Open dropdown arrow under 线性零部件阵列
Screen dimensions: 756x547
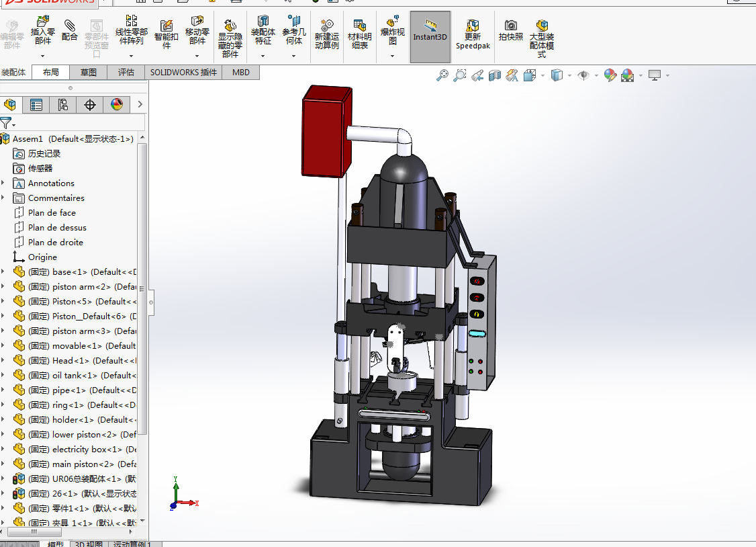tap(131, 56)
